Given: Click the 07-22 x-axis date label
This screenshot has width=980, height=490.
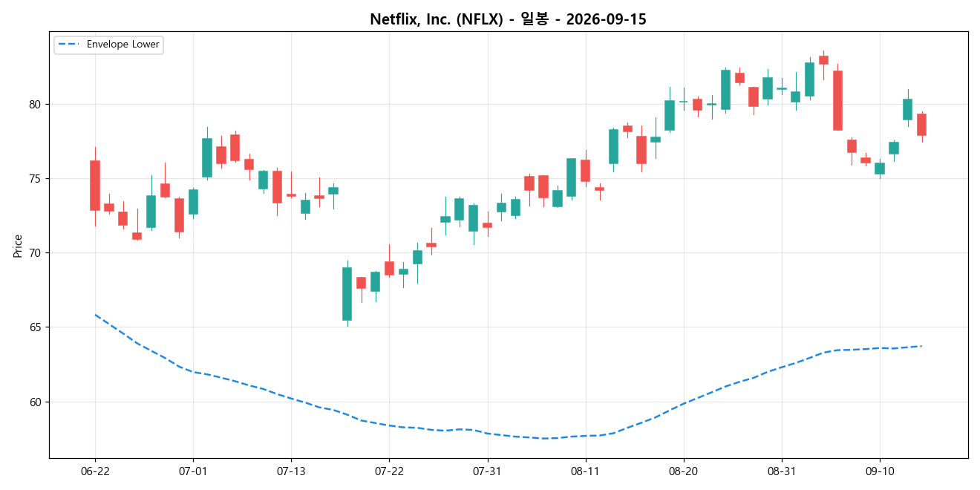Looking at the screenshot, I should pyautogui.click(x=389, y=472).
